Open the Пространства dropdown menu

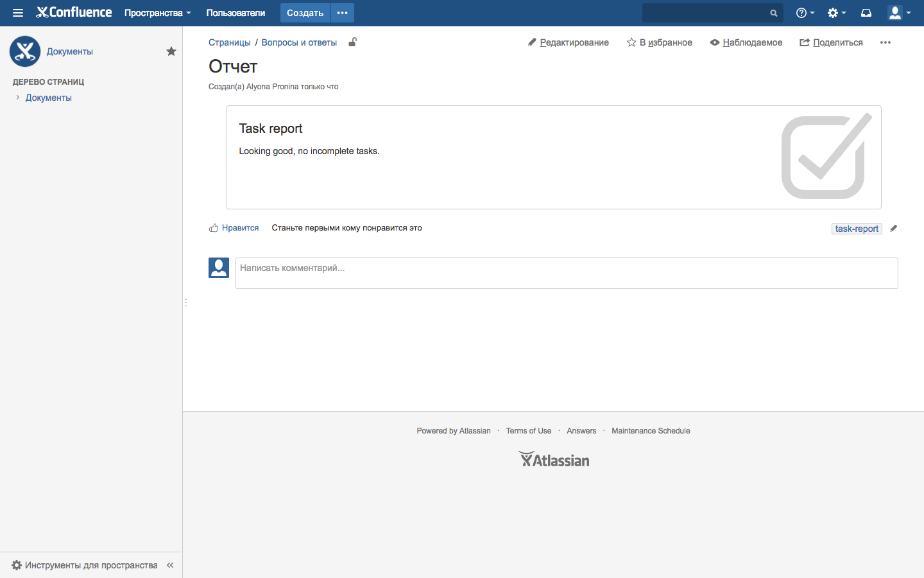tap(158, 13)
